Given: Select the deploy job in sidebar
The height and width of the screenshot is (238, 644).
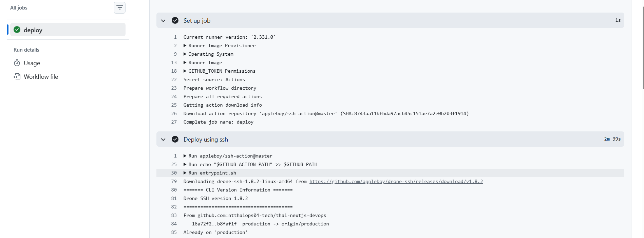Looking at the screenshot, I should [68, 30].
